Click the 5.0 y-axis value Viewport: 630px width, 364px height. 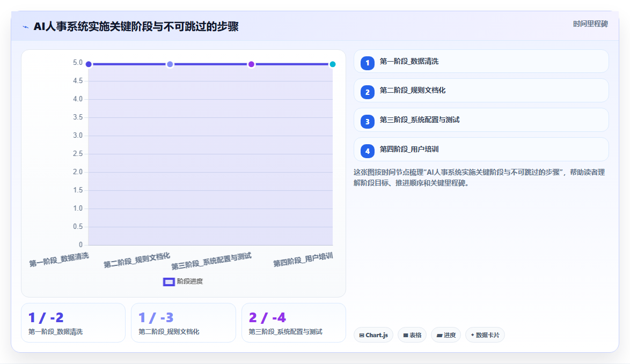[78, 63]
